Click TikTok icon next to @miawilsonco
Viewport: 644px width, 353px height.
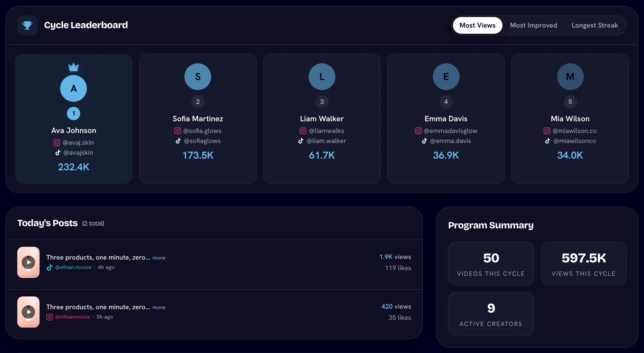click(x=548, y=141)
